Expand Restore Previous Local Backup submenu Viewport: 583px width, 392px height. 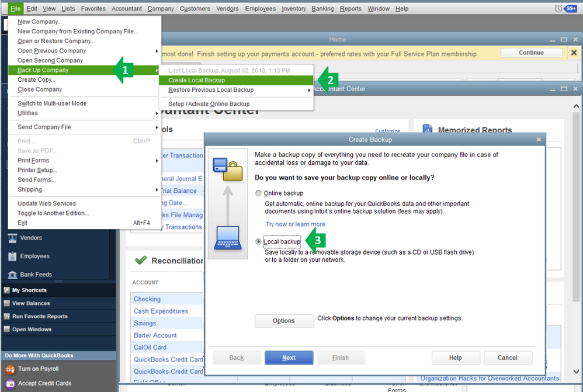click(309, 90)
